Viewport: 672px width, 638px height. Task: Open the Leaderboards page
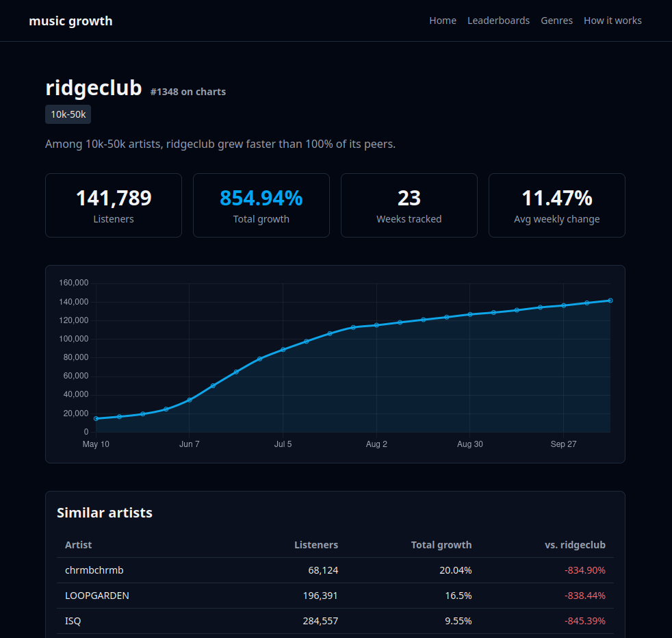pos(498,21)
